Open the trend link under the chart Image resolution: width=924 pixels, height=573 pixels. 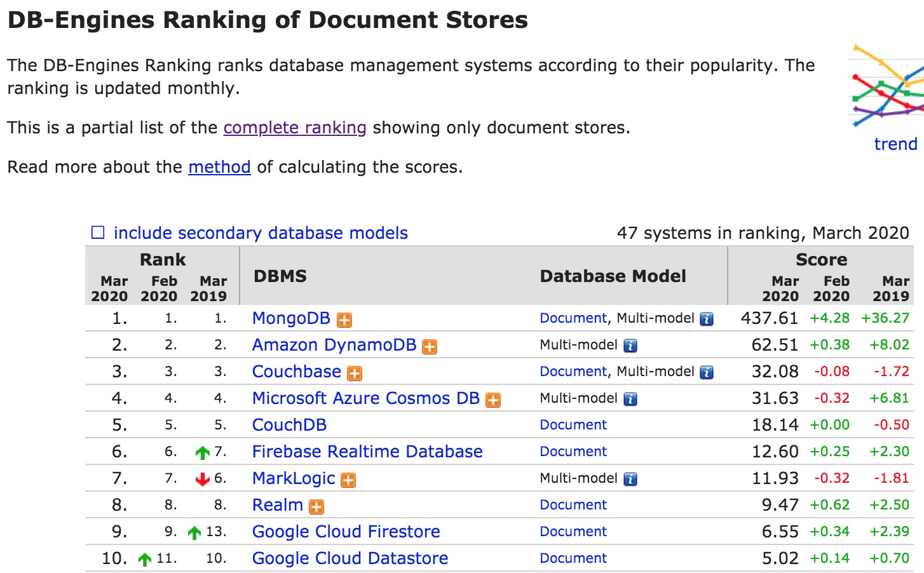895,144
